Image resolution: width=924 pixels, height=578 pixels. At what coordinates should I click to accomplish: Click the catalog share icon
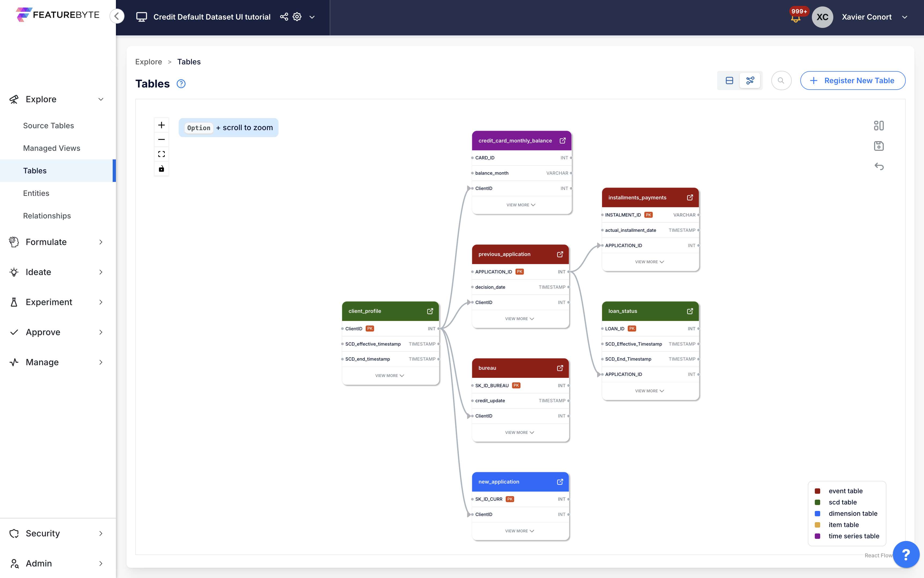click(284, 17)
